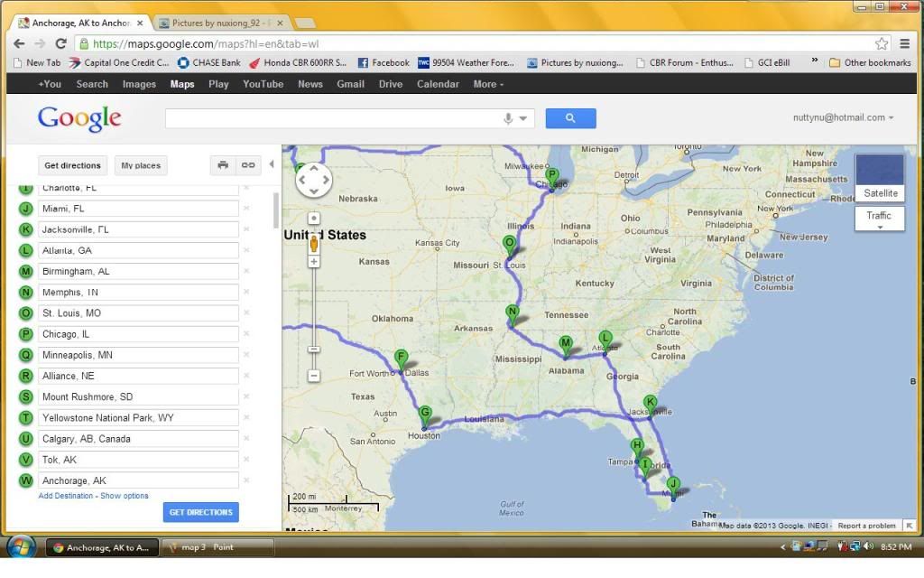924x578 pixels.
Task: Click the Google logo
Action: pos(79,118)
